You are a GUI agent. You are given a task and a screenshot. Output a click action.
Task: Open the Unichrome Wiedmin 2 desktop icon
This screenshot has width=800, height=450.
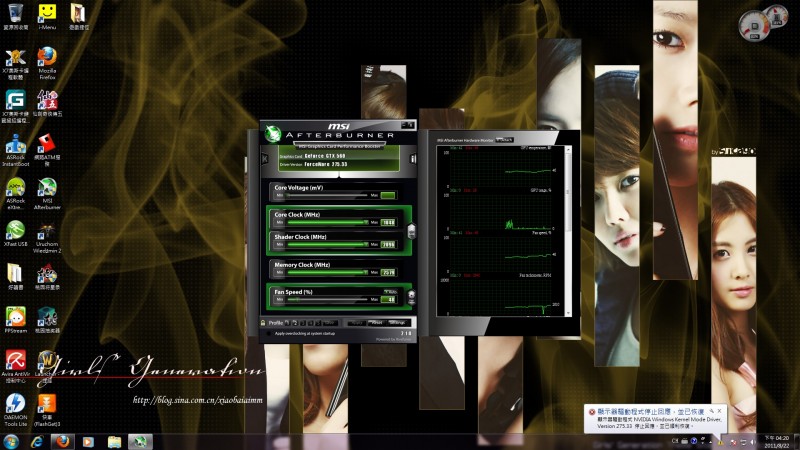(47, 237)
